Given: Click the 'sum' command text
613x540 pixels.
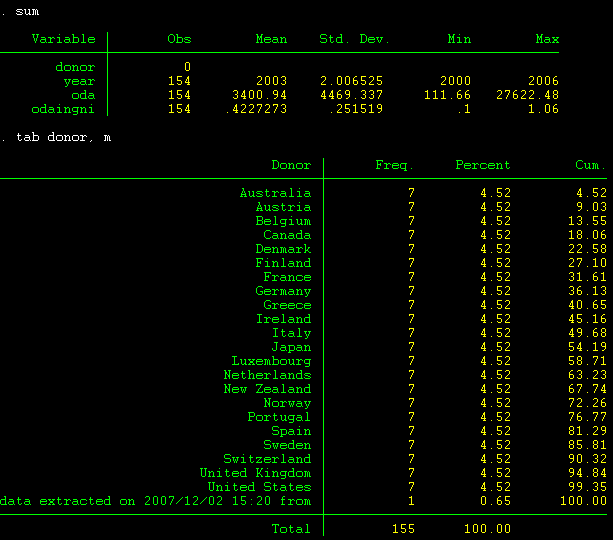Looking at the screenshot, I should point(27,12).
